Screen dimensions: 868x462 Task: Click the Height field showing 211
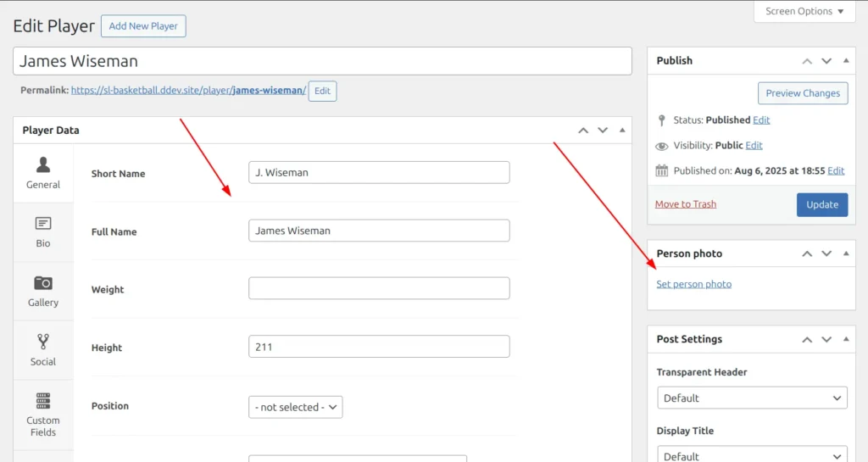click(x=379, y=347)
